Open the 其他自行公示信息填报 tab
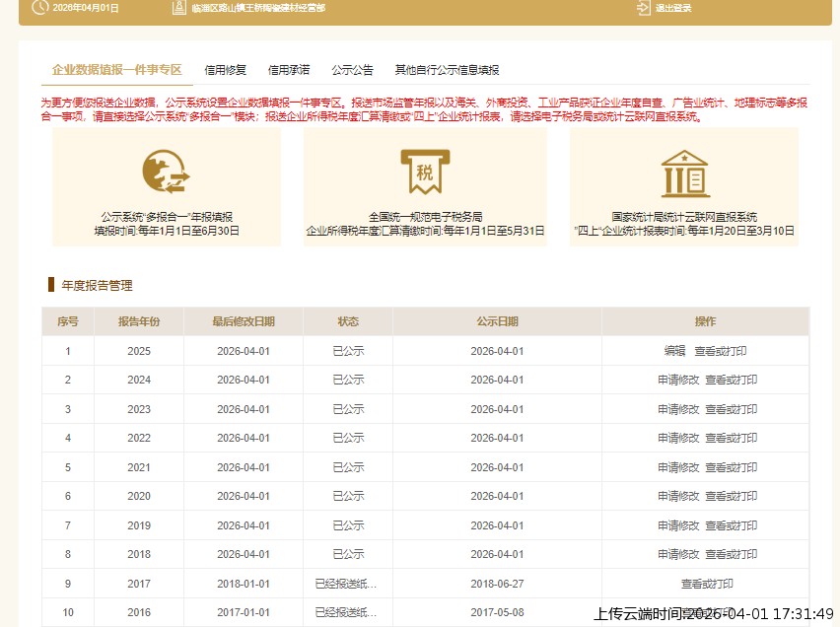The height and width of the screenshot is (627, 840). click(x=446, y=70)
